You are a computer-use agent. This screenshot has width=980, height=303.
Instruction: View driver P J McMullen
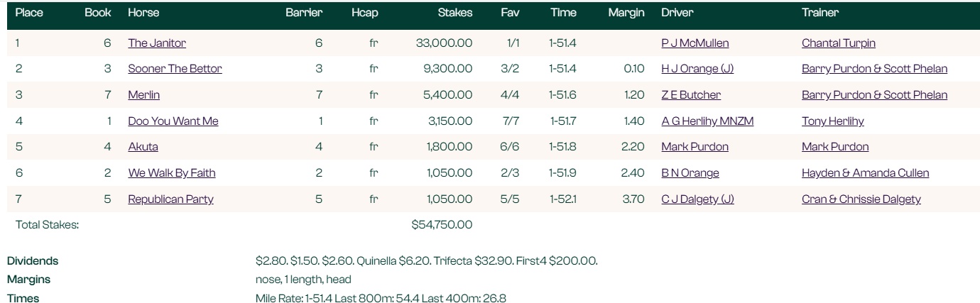(695, 43)
